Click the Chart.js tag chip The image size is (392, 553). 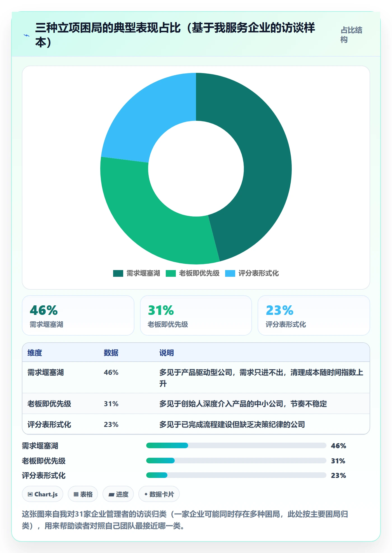coord(43,494)
